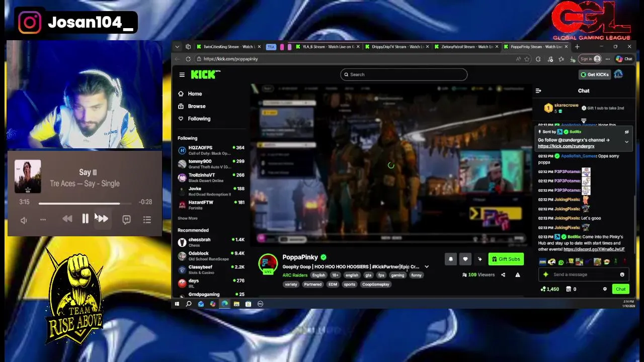Open the ARC Raiders category link
Viewport: 644px width, 362px height.
coord(295,275)
